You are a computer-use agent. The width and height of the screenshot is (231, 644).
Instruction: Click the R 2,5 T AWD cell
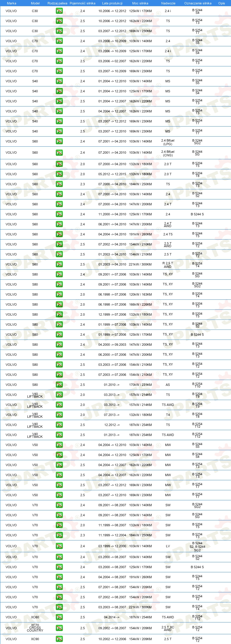168,265
